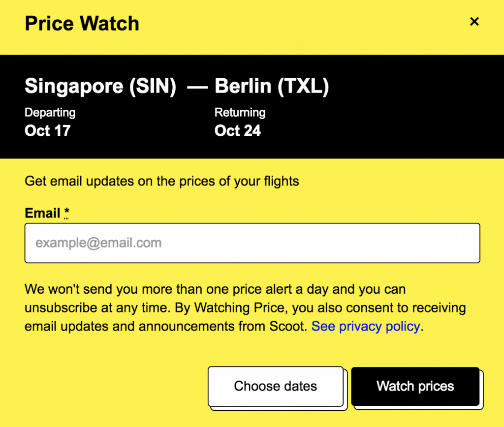
Task: Click the bold Email field label
Action: coord(42,213)
